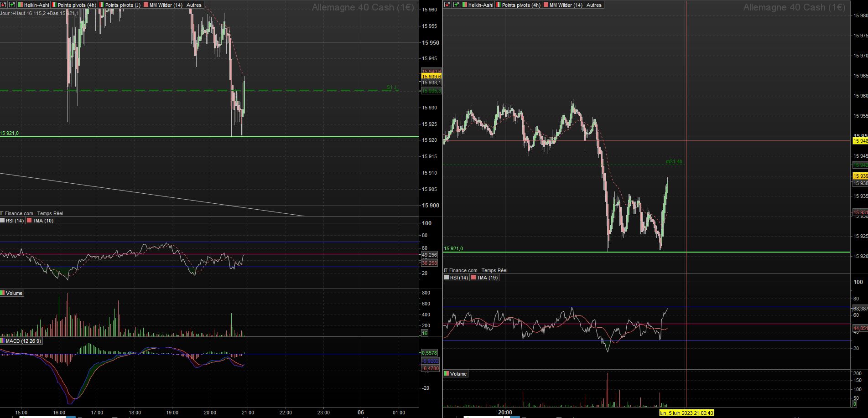Click the Heikin-Ashi color swatch in left chart

coord(21,5)
